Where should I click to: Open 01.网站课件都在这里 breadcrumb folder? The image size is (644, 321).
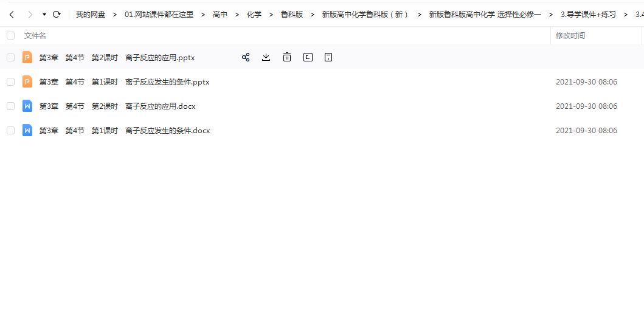pos(159,15)
